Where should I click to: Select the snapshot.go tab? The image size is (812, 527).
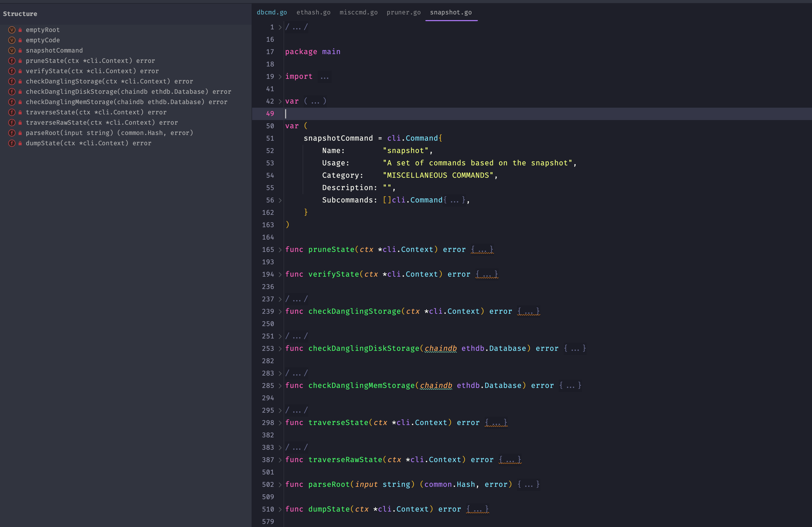pyautogui.click(x=451, y=12)
